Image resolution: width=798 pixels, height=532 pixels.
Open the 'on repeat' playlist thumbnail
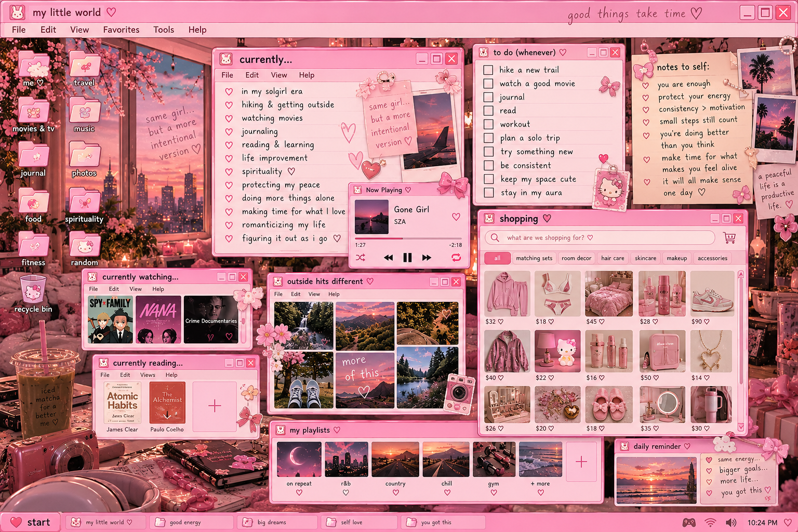coord(299,459)
